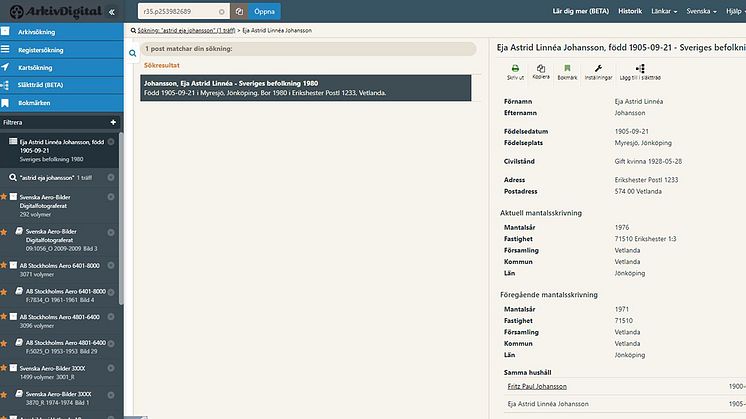Image resolution: width=746 pixels, height=419 pixels.
Task: Clear the reference code input field
Action: (x=222, y=12)
